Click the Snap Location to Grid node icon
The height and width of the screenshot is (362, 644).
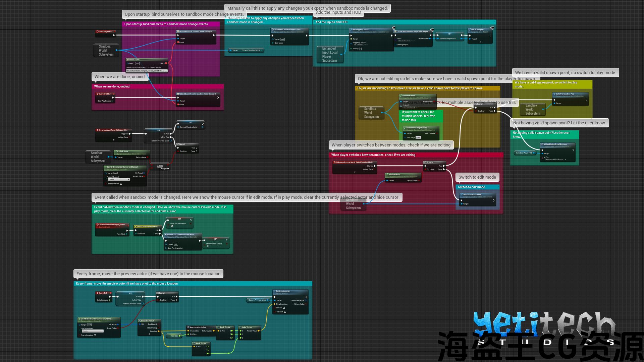coord(188,327)
